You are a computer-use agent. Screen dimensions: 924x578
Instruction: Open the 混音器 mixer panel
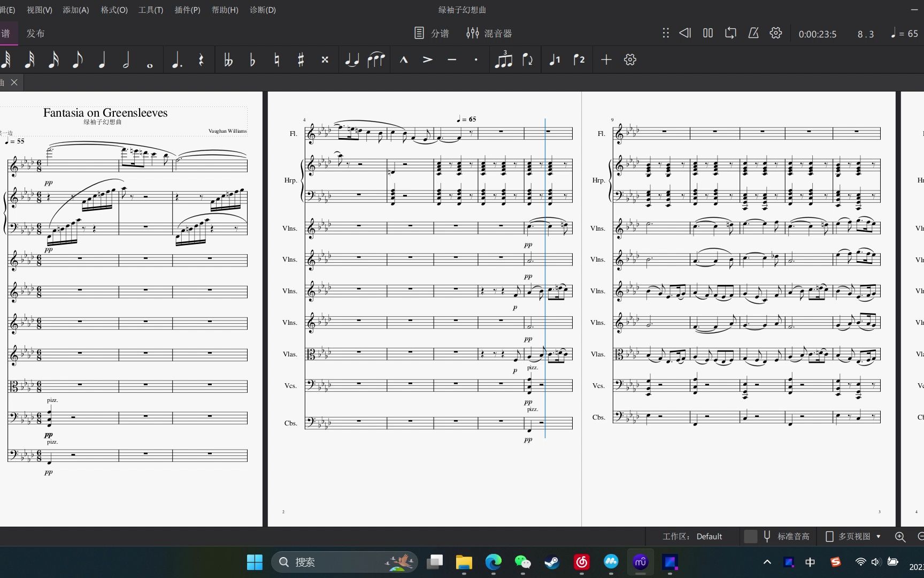489,33
